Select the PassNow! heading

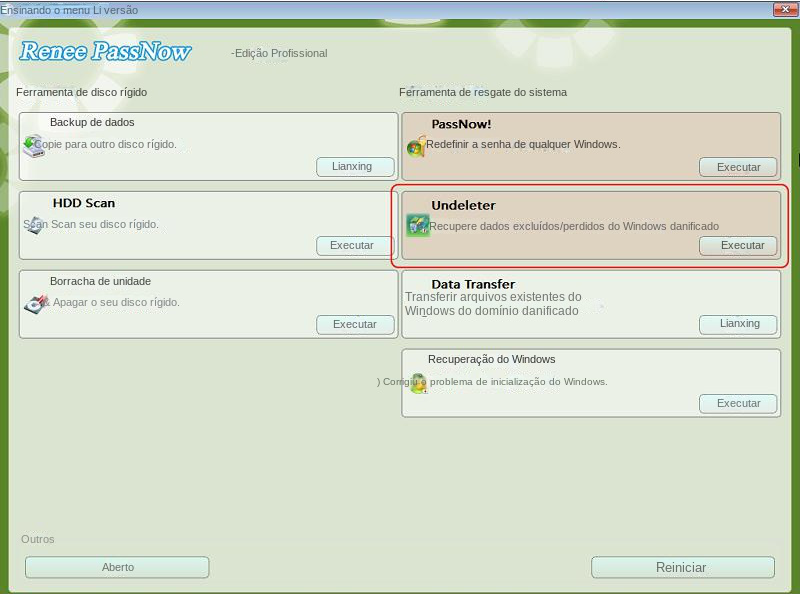(x=461, y=124)
